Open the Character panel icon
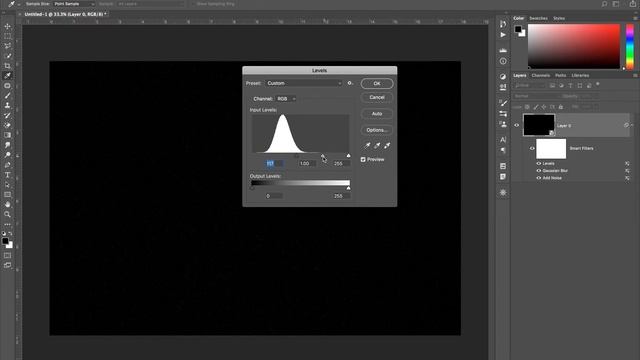The width and height of the screenshot is (640, 360). [503, 140]
